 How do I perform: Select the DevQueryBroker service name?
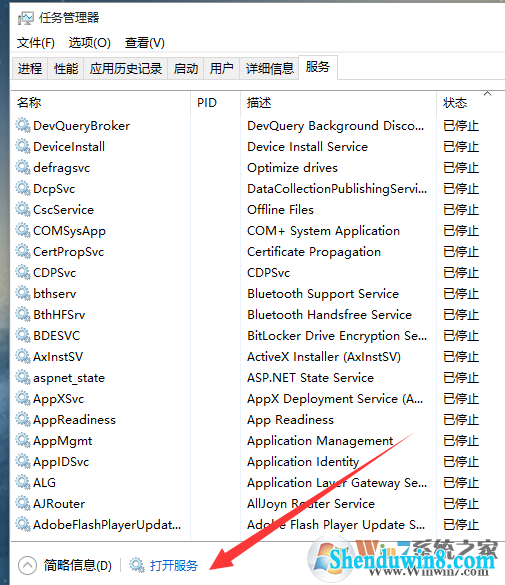click(81, 126)
